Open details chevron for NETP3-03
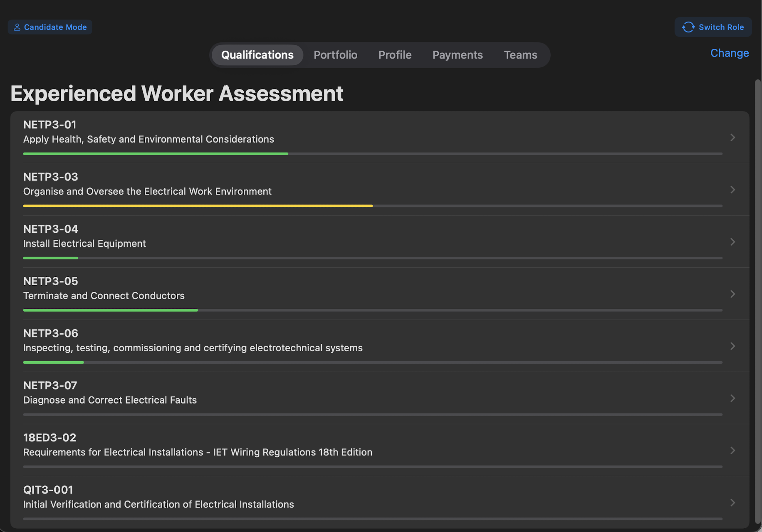 [x=732, y=190]
